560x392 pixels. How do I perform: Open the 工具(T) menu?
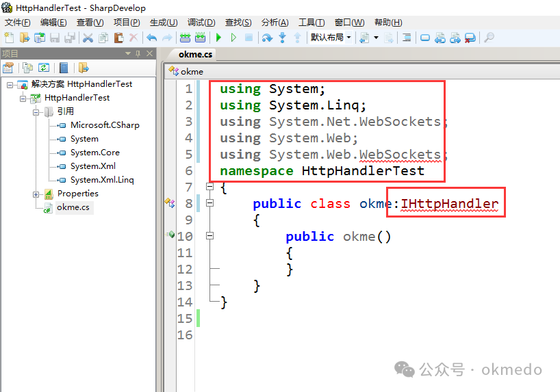coord(311,23)
